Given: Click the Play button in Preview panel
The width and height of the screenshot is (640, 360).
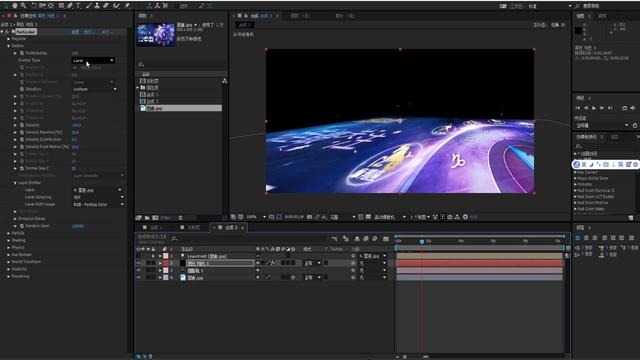Looking at the screenshot, I should pyautogui.click(x=594, y=108).
